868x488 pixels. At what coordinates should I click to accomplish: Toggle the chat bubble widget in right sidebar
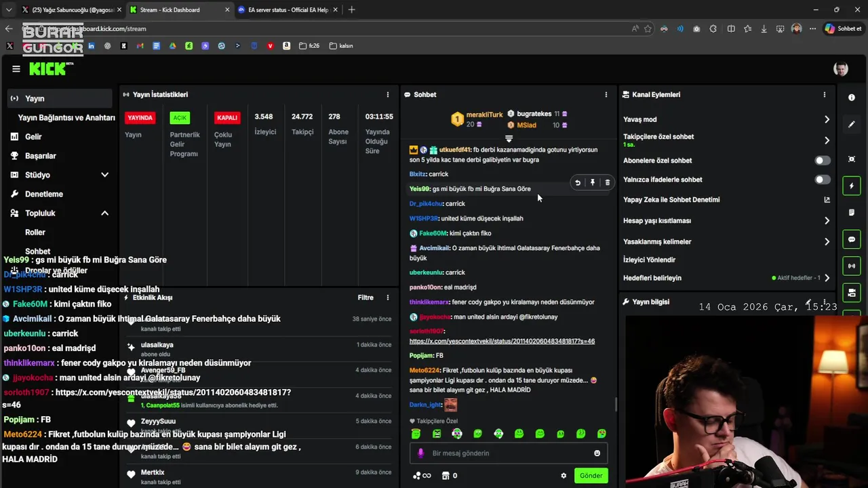(x=852, y=239)
